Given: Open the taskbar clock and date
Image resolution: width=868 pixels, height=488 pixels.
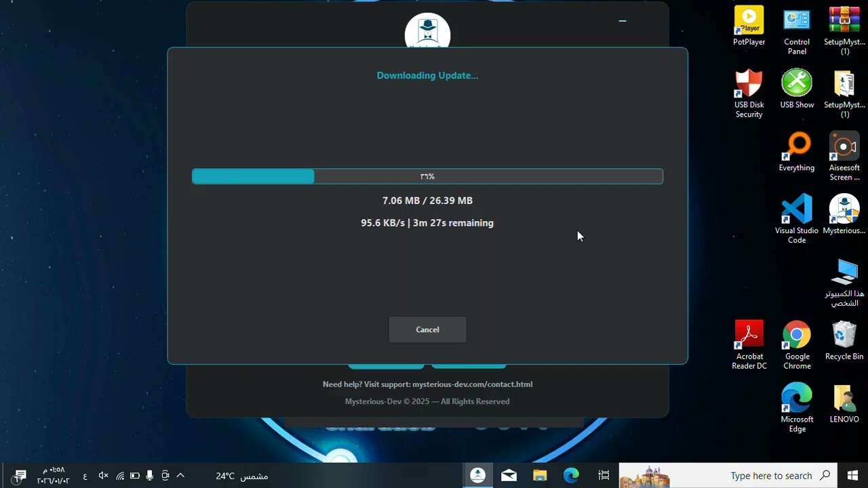Looking at the screenshot, I should pos(53,475).
